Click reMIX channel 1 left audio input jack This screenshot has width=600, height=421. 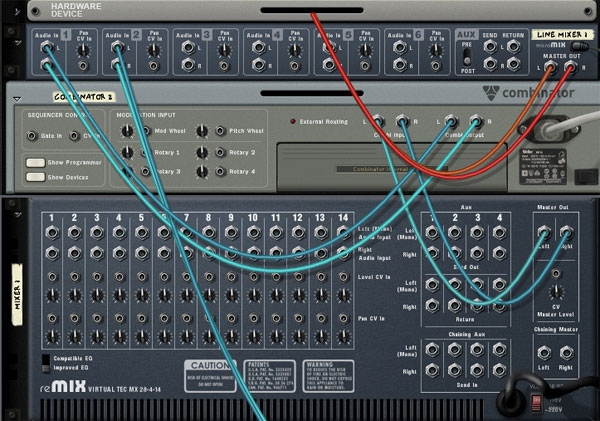point(52,232)
